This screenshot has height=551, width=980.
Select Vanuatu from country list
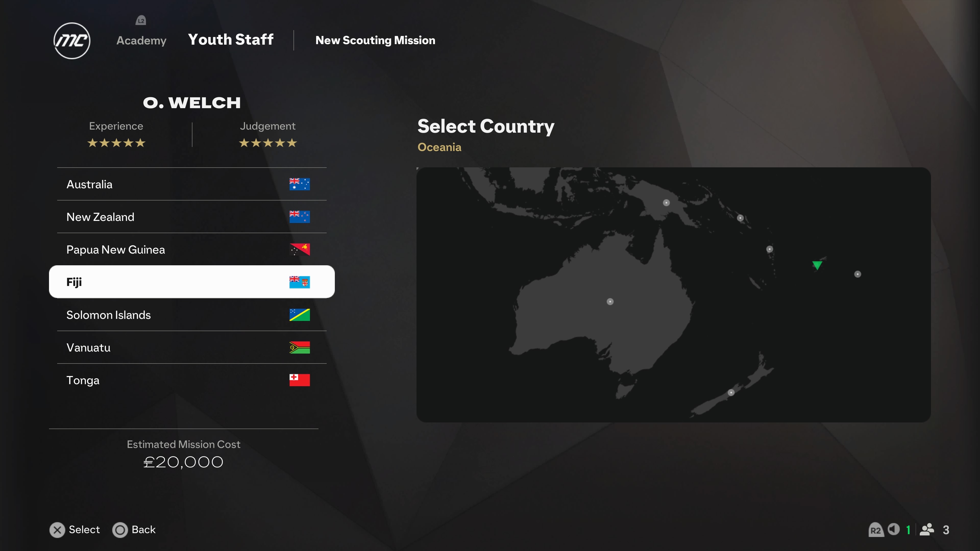tap(190, 347)
